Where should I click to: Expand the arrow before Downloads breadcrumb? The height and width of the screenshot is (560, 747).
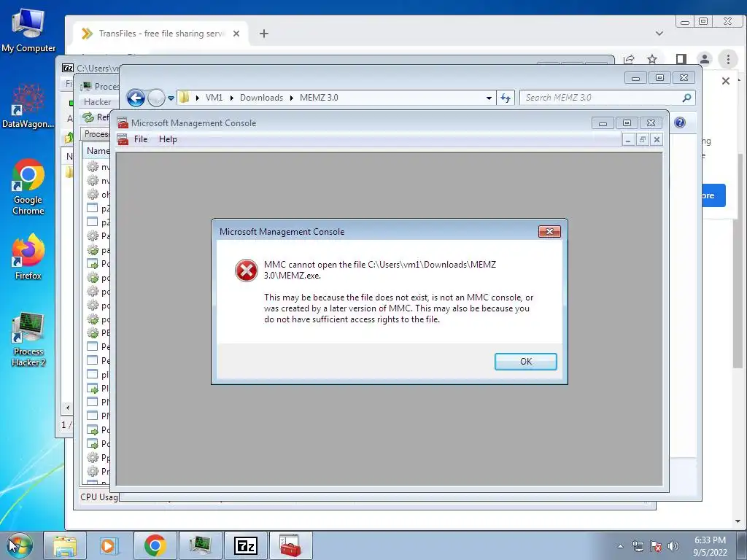[231, 98]
